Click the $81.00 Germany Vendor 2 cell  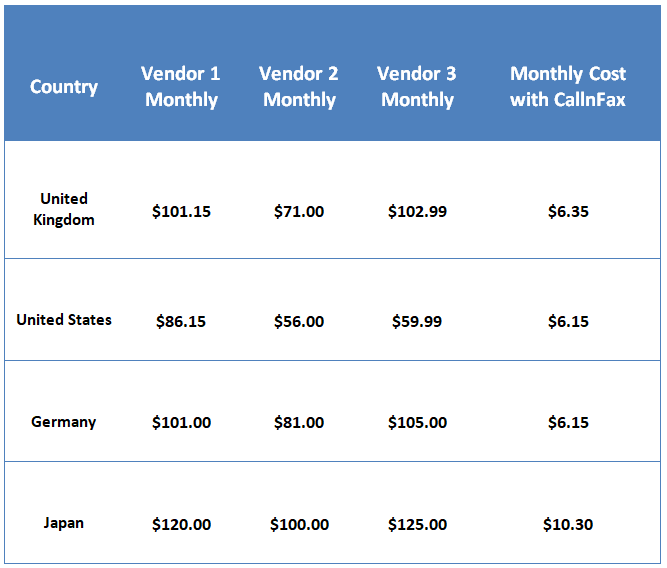299,422
